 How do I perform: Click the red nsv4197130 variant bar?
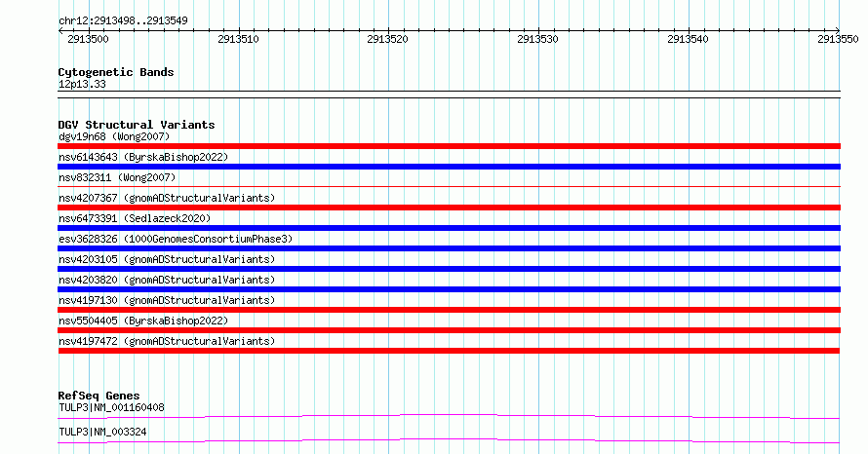tap(449, 310)
